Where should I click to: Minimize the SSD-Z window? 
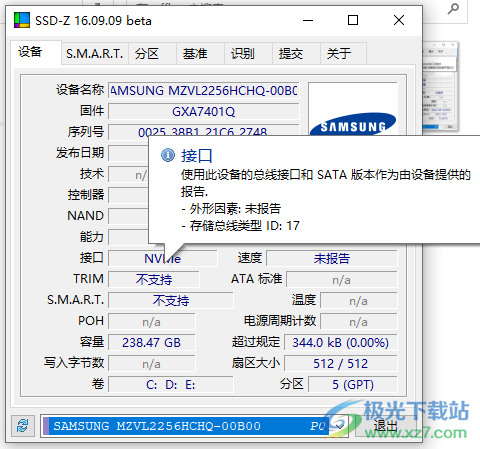(x=308, y=20)
